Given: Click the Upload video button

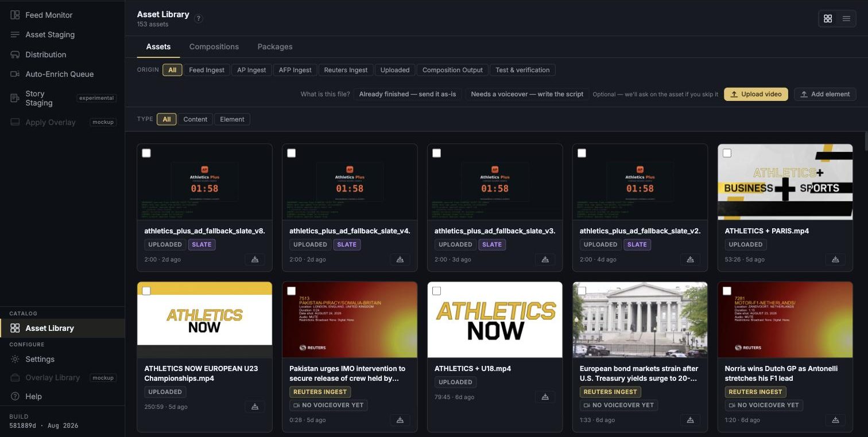Looking at the screenshot, I should 755,94.
